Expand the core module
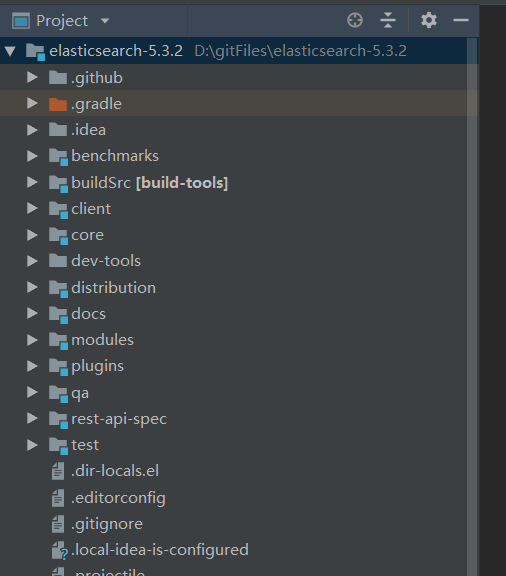506x576 pixels. coord(32,235)
